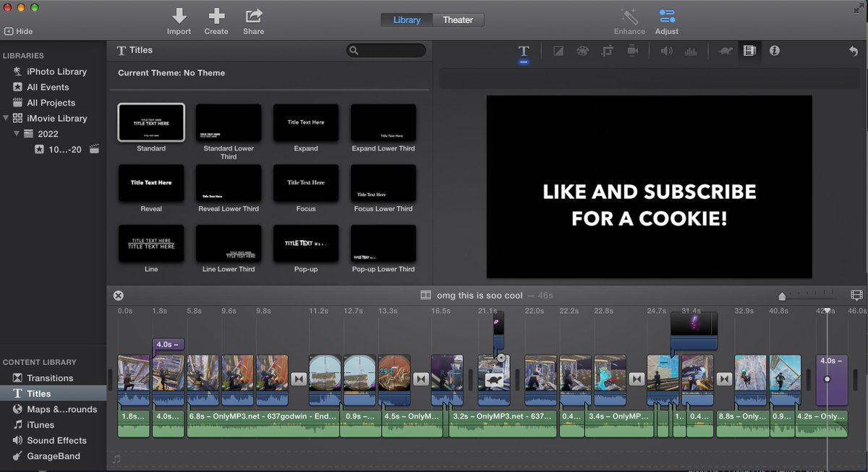The image size is (868, 472).
Task: Pick the Focus title style
Action: pyautogui.click(x=306, y=183)
